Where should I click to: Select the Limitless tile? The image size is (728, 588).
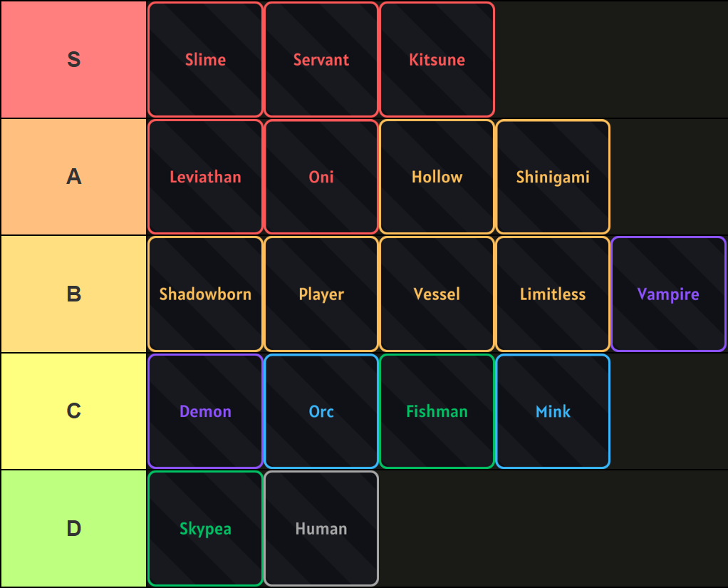553,294
